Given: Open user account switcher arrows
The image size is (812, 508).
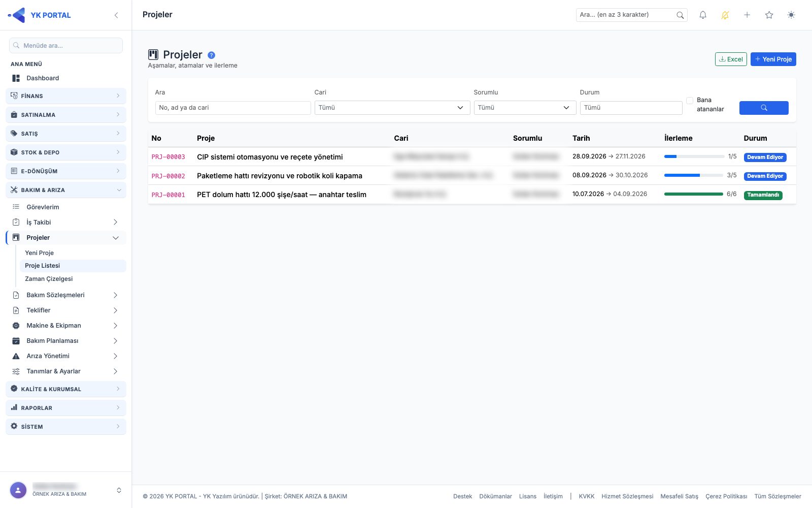Looking at the screenshot, I should point(119,490).
